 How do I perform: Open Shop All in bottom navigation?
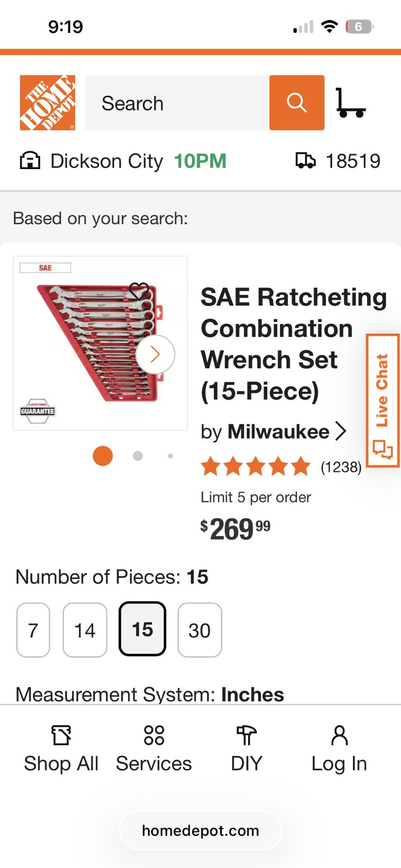click(61, 748)
